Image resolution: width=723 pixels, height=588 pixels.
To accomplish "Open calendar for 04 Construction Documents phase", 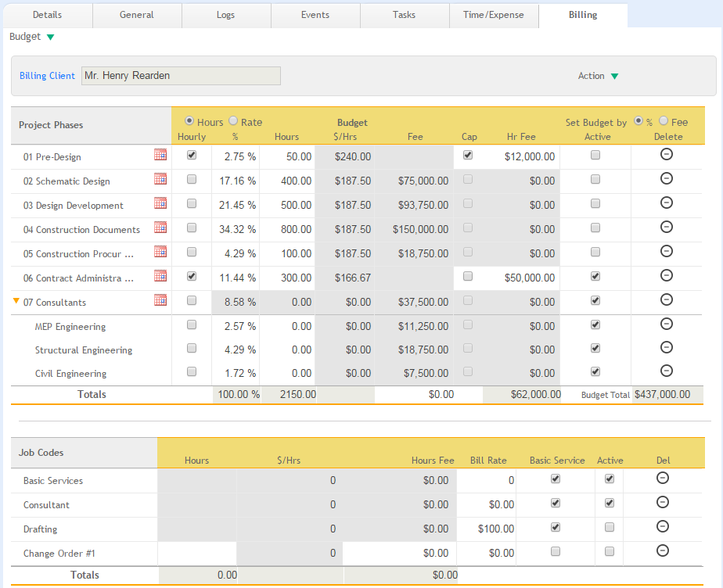I will coord(160,228).
